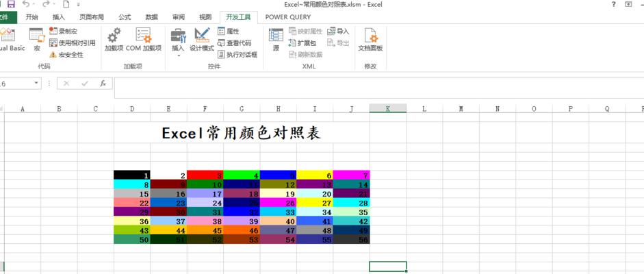Viewport: 644px width, 274px height.
Task: Click 刷新数据 refresh data
Action: pyautogui.click(x=305, y=54)
